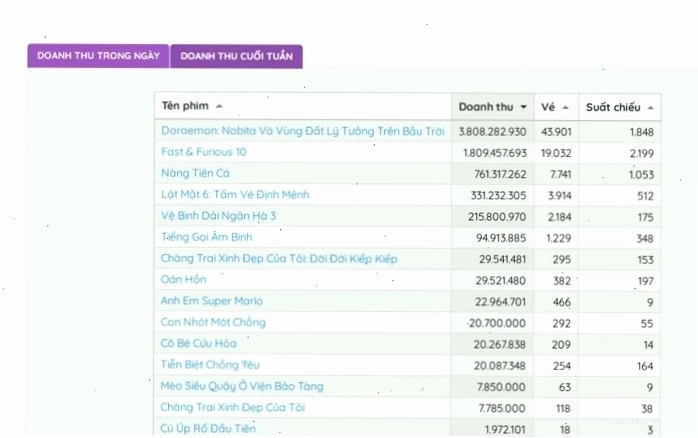Open Lật Mặt 6: Tấm Vé Định Mệnh
698x438 pixels.
pos(235,195)
